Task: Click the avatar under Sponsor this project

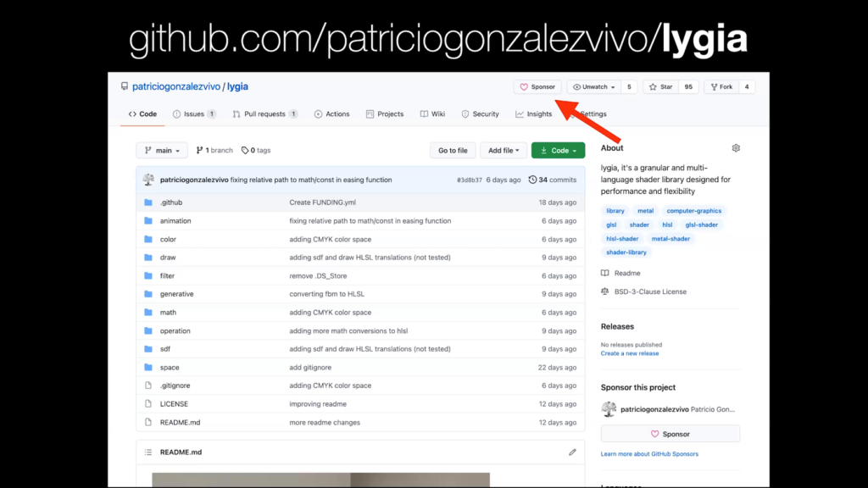Action: [x=609, y=409]
